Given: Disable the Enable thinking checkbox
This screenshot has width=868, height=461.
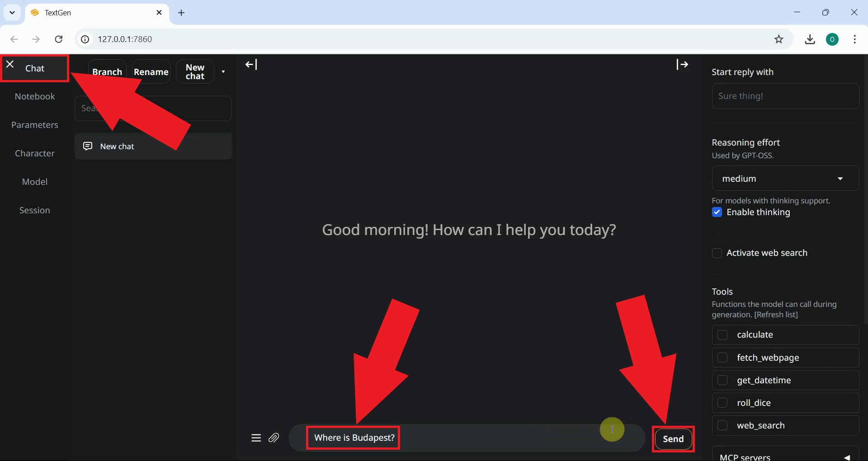Looking at the screenshot, I should click(x=717, y=212).
